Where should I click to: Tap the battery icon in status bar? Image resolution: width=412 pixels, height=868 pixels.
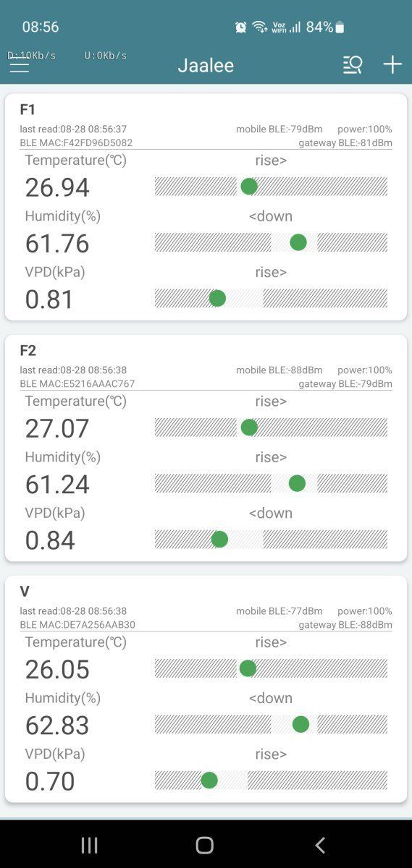[340, 27]
